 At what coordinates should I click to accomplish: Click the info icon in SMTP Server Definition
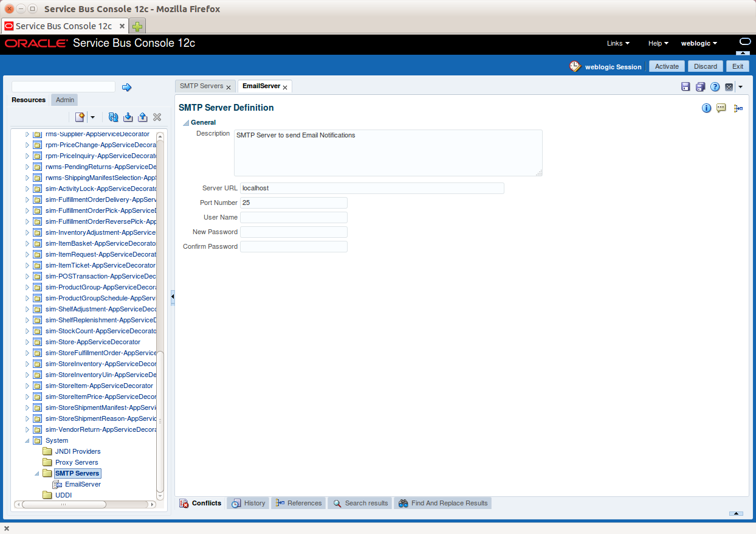pyautogui.click(x=707, y=108)
